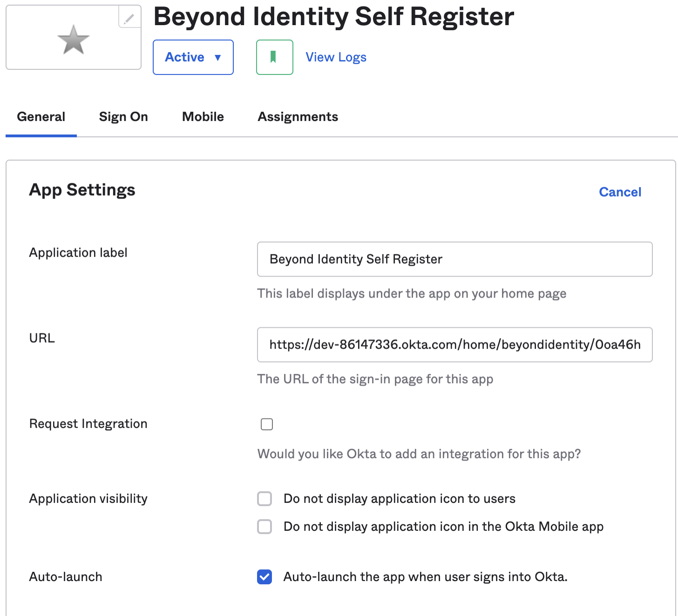Click the pencil edit icon on the app logo
678x616 pixels.
[x=129, y=18]
